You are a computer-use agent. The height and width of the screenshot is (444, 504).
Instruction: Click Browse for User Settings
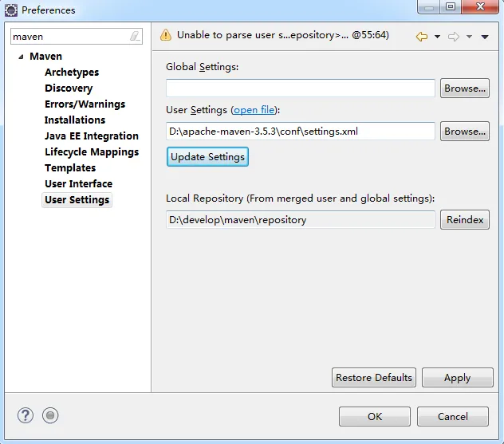465,131
